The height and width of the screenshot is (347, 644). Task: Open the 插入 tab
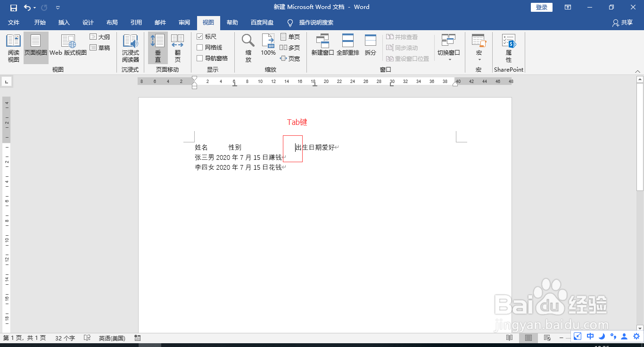[x=64, y=23]
